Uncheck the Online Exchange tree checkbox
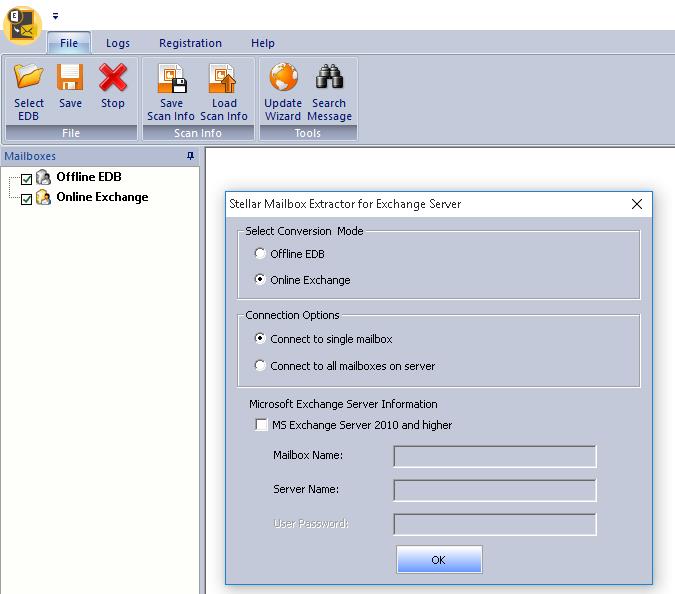Viewport: 675px width, 594px height. point(26,199)
